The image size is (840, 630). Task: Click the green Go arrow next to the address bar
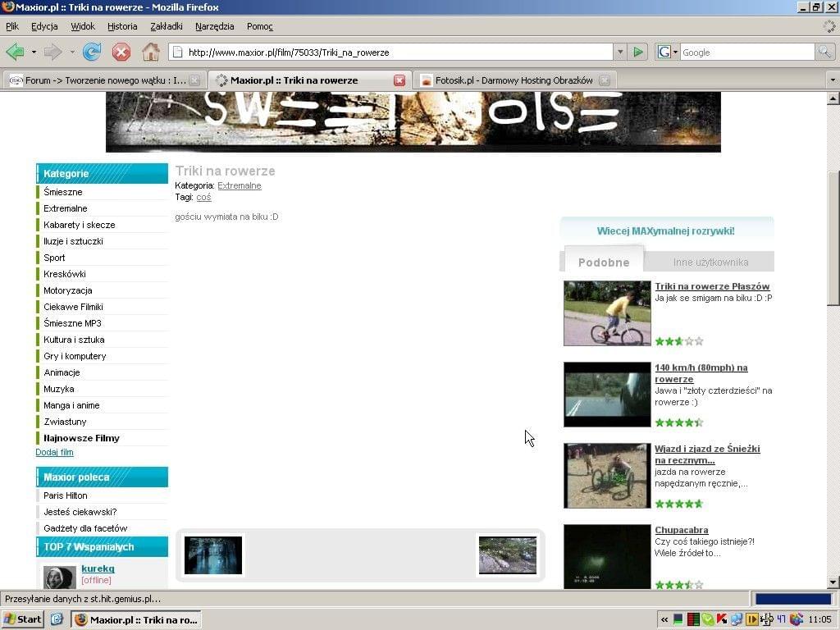tap(638, 52)
